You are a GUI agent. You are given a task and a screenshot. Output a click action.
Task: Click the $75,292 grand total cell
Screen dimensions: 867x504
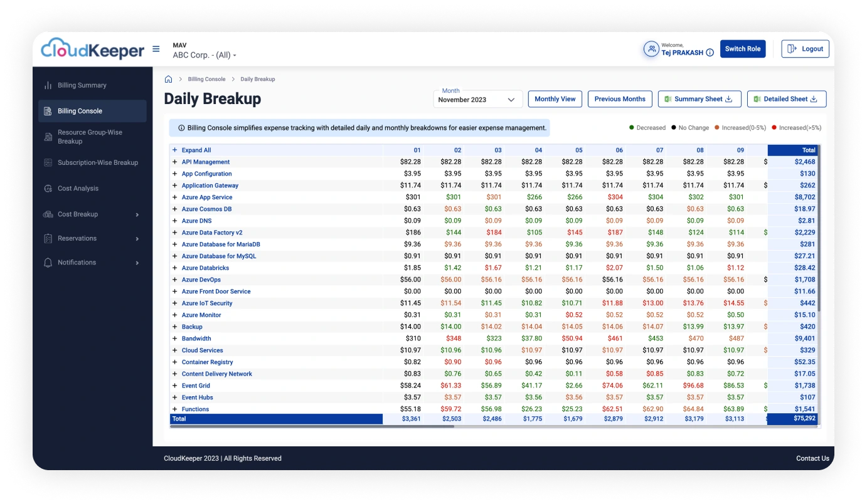point(792,419)
